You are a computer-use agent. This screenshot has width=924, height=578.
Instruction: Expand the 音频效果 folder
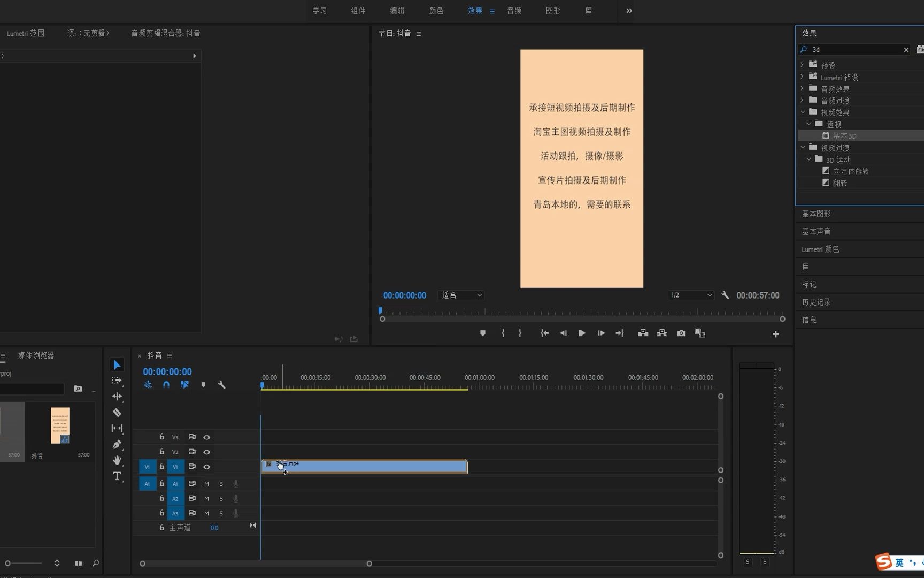[x=802, y=88]
